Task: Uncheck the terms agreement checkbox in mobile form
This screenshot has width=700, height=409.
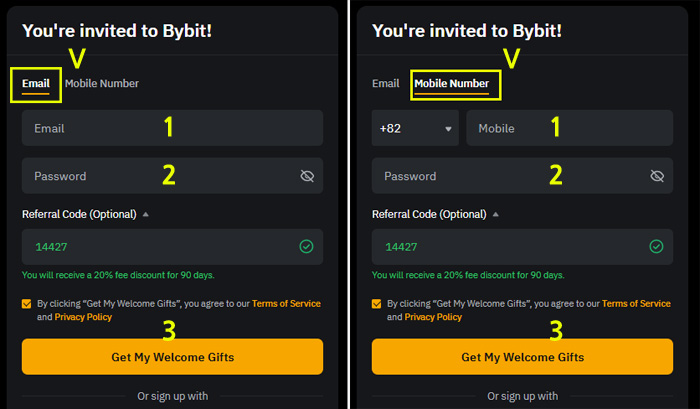Action: click(x=377, y=303)
